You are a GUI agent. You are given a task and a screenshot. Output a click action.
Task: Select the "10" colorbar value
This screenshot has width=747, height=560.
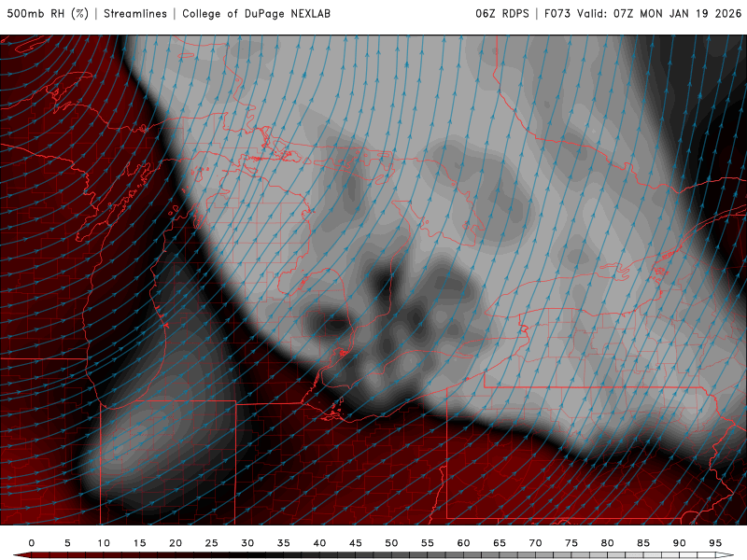coord(104,543)
